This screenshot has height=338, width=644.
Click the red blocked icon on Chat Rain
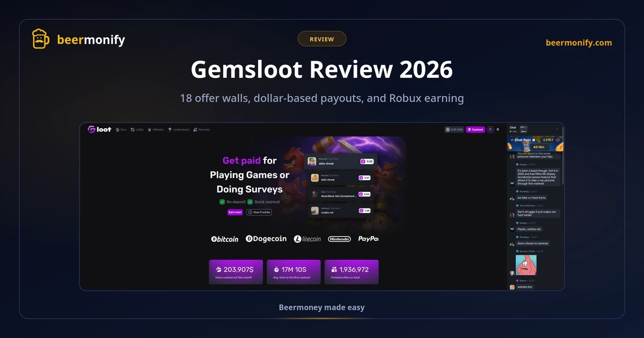(558, 139)
